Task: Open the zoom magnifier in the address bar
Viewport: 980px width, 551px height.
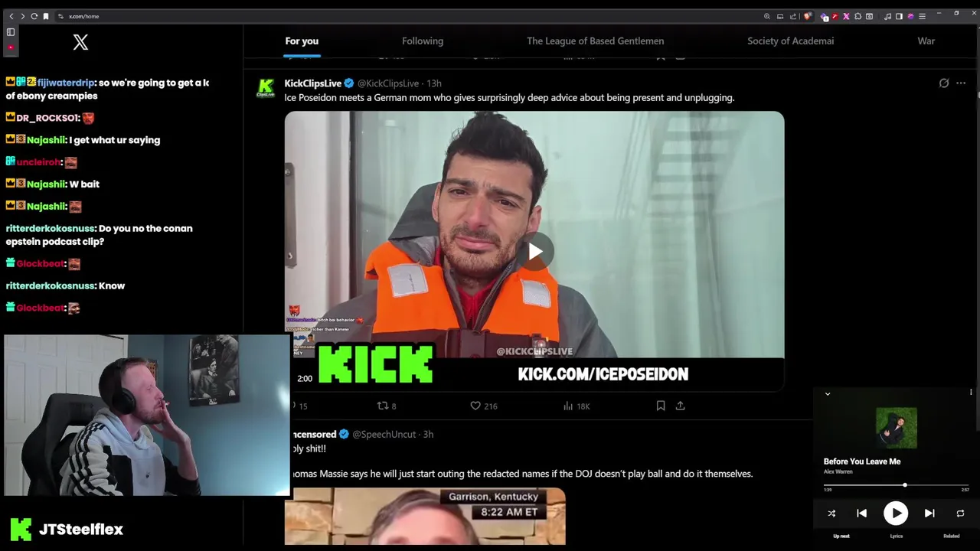Action: [x=766, y=16]
